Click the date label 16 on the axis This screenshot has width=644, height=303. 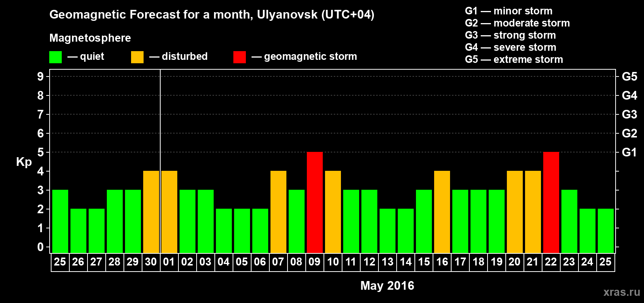pyautogui.click(x=442, y=262)
